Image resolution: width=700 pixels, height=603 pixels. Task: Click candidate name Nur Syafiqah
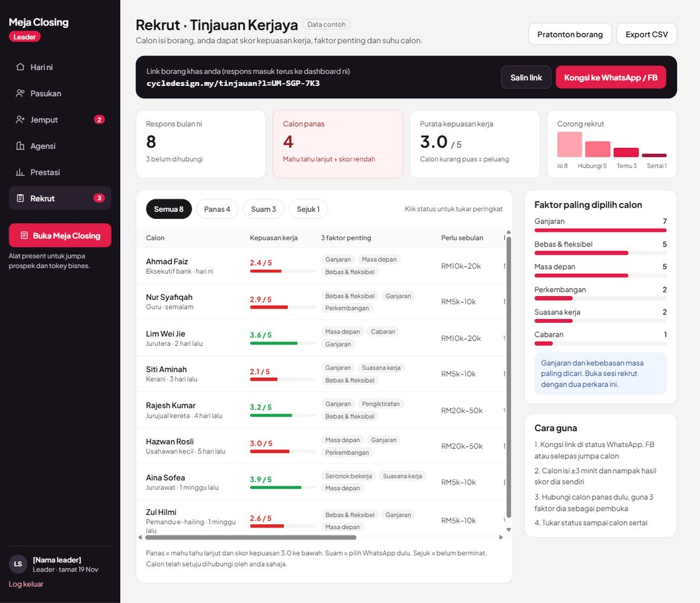point(169,297)
